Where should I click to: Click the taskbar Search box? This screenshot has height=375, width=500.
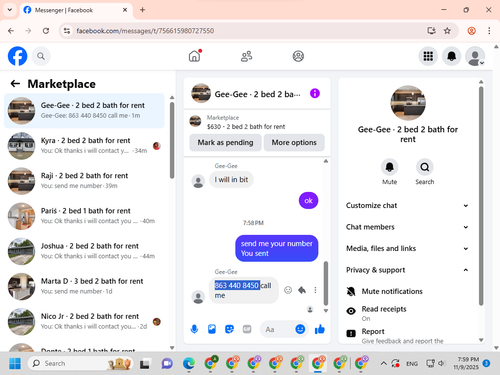point(80,363)
